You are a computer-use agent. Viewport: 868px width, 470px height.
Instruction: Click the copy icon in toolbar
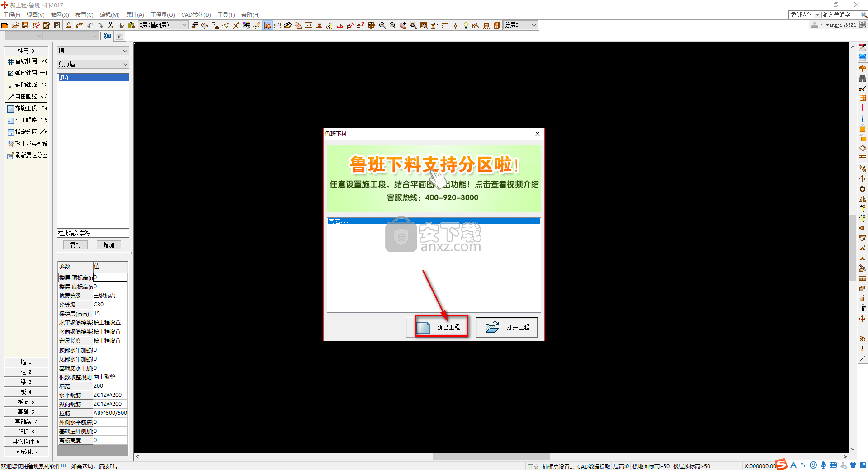121,25
